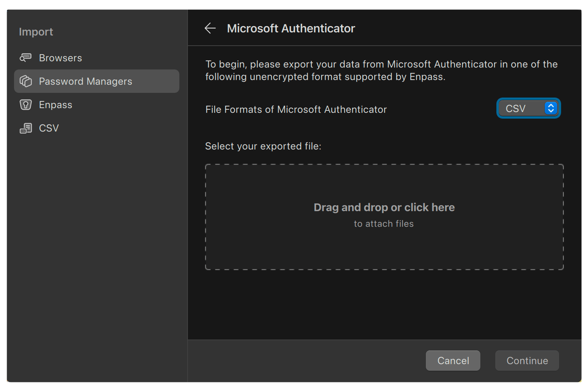Click the 'to attach files' text

(x=384, y=224)
